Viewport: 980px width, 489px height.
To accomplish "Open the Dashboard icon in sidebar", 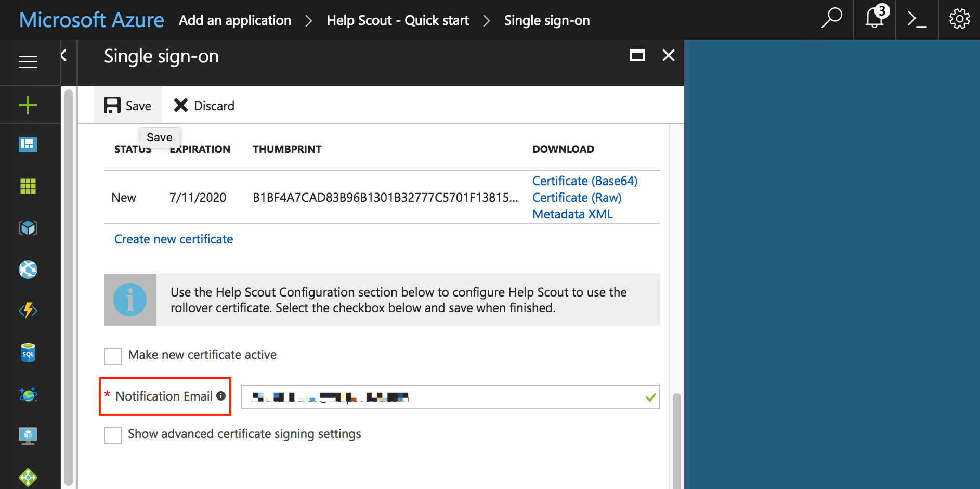I will [x=28, y=144].
